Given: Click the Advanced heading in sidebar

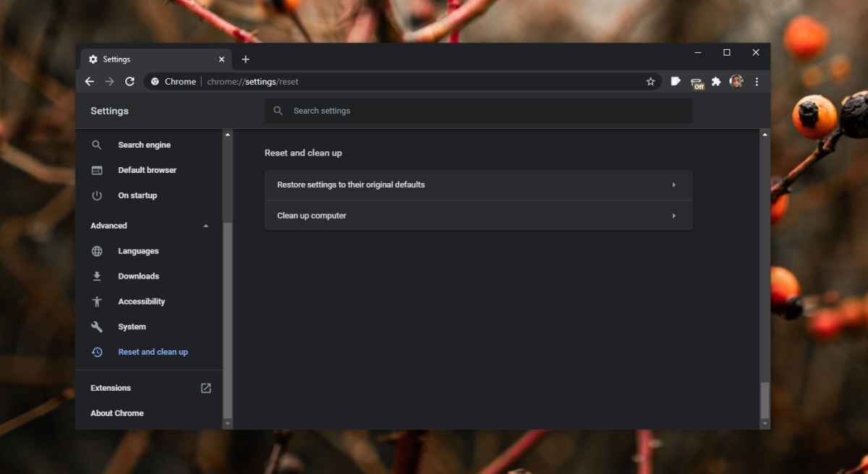Looking at the screenshot, I should (109, 226).
